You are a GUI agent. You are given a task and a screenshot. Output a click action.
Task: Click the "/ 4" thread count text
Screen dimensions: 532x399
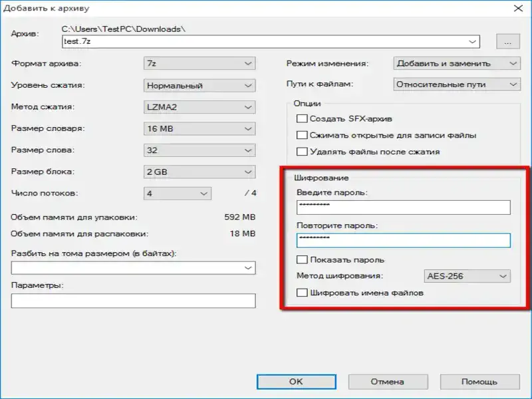point(251,193)
